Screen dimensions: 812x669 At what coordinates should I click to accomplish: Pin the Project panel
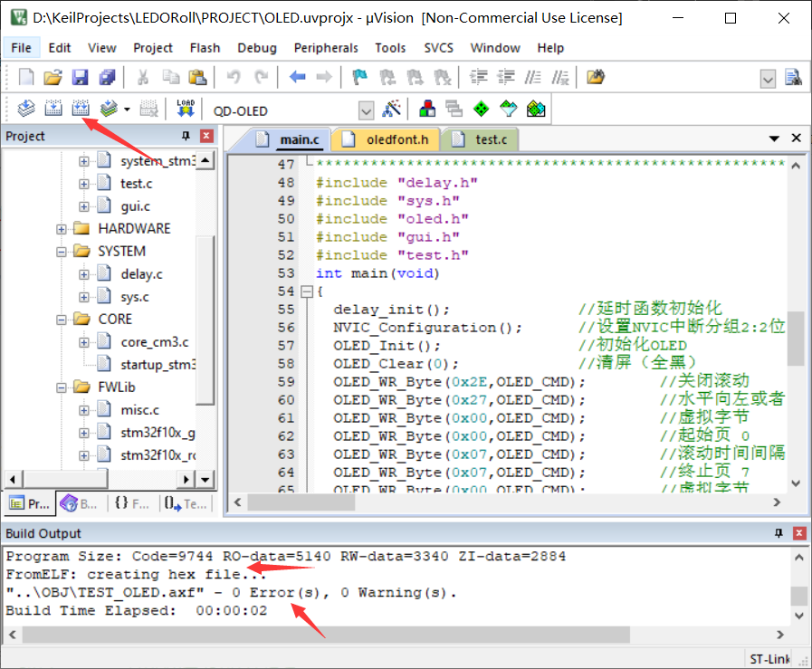[x=186, y=136]
